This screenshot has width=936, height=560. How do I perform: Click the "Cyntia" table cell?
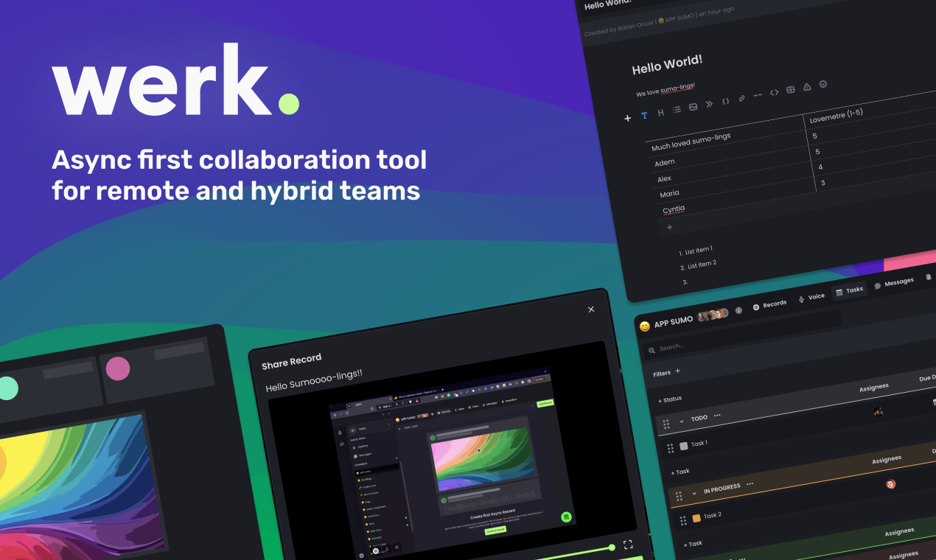(674, 209)
